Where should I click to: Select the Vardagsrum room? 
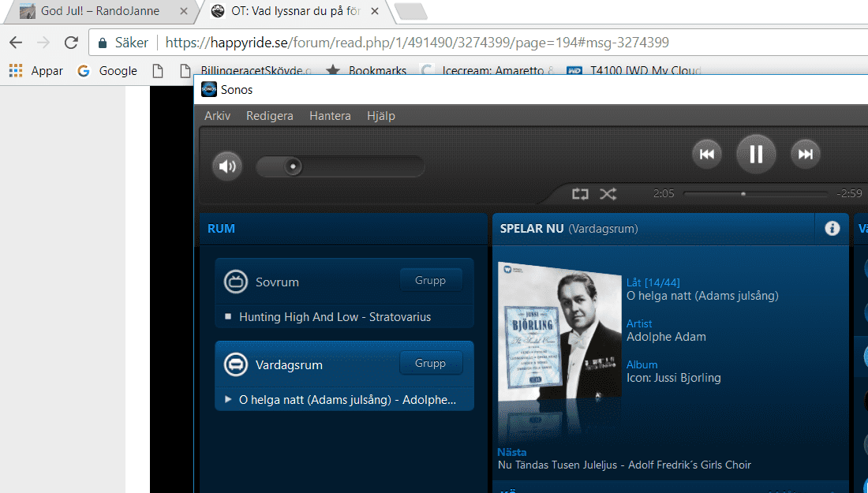[x=344, y=364]
